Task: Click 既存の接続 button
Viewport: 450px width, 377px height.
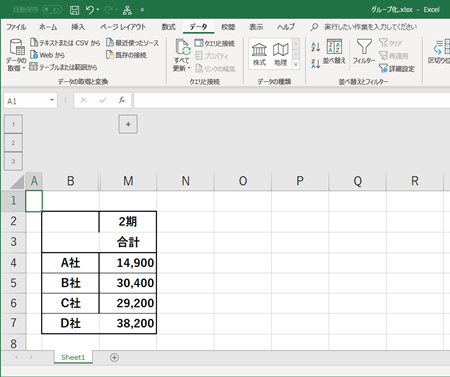Action: [126, 55]
